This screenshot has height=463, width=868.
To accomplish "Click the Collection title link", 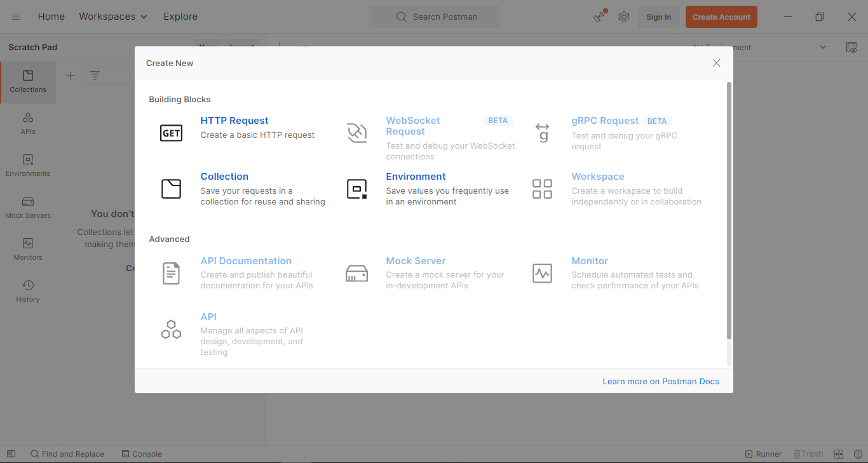I will [224, 177].
